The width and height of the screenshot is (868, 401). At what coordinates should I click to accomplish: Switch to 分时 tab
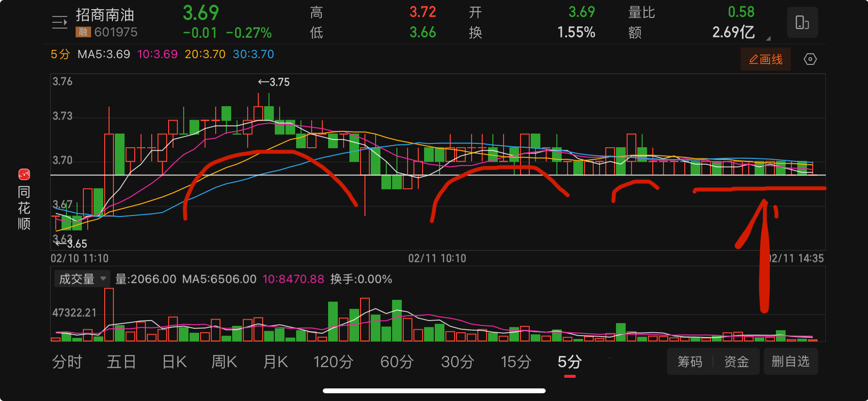(67, 362)
